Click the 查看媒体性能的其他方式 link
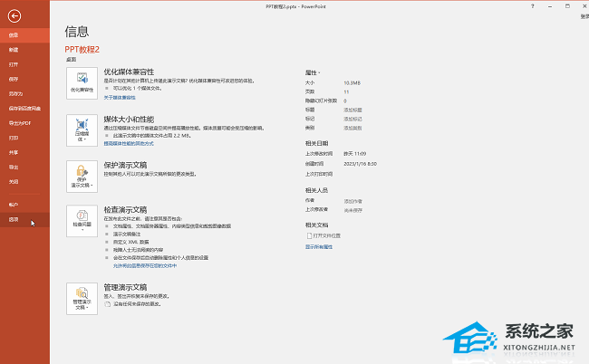This screenshot has height=364, width=589. [129, 143]
